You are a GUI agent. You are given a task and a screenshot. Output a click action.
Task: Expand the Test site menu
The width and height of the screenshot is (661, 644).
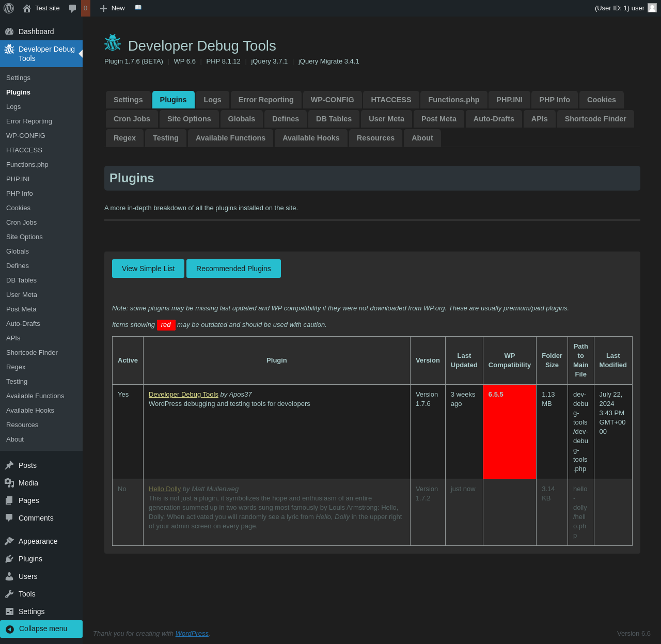pos(41,8)
